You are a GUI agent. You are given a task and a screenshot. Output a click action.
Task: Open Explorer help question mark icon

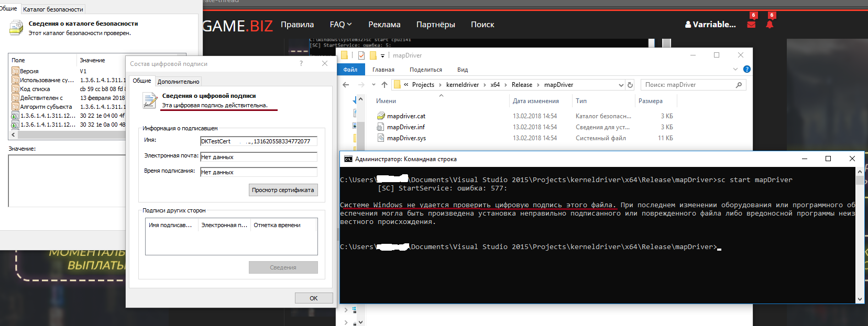[746, 69]
